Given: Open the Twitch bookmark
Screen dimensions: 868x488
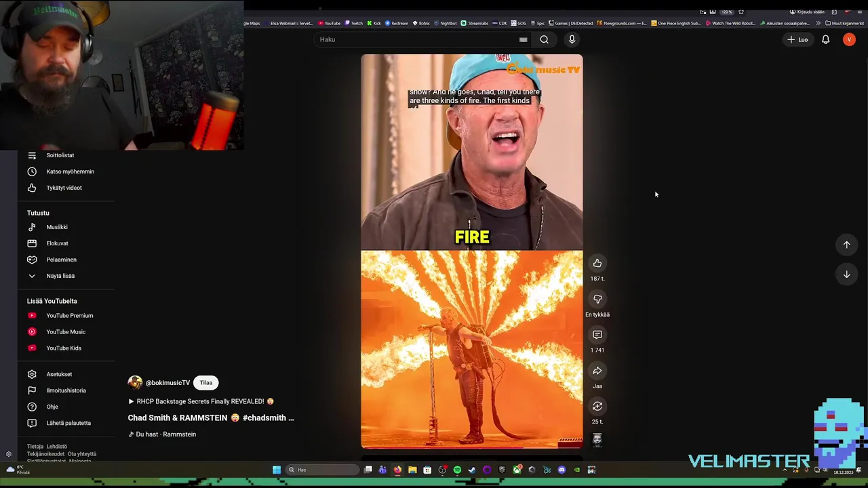Looking at the screenshot, I should [353, 23].
